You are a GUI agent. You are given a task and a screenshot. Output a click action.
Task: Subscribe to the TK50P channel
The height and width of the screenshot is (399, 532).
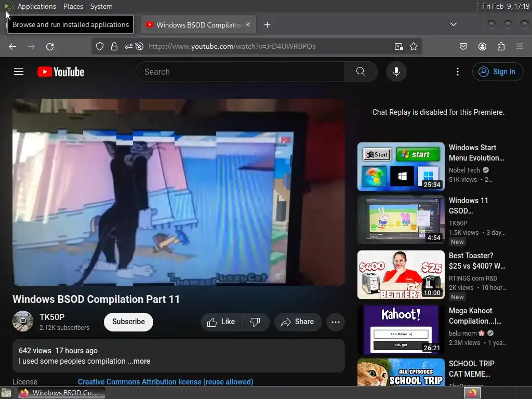(128, 322)
